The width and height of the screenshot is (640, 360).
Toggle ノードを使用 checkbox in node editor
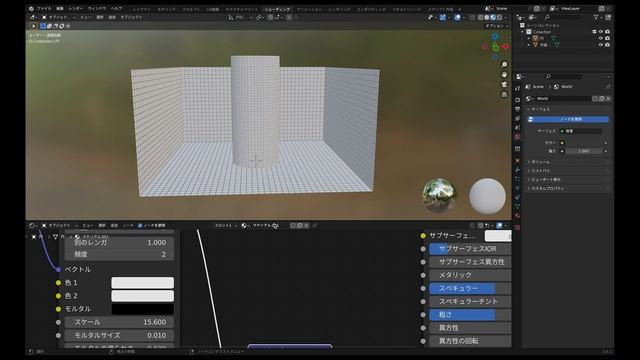click(x=140, y=225)
